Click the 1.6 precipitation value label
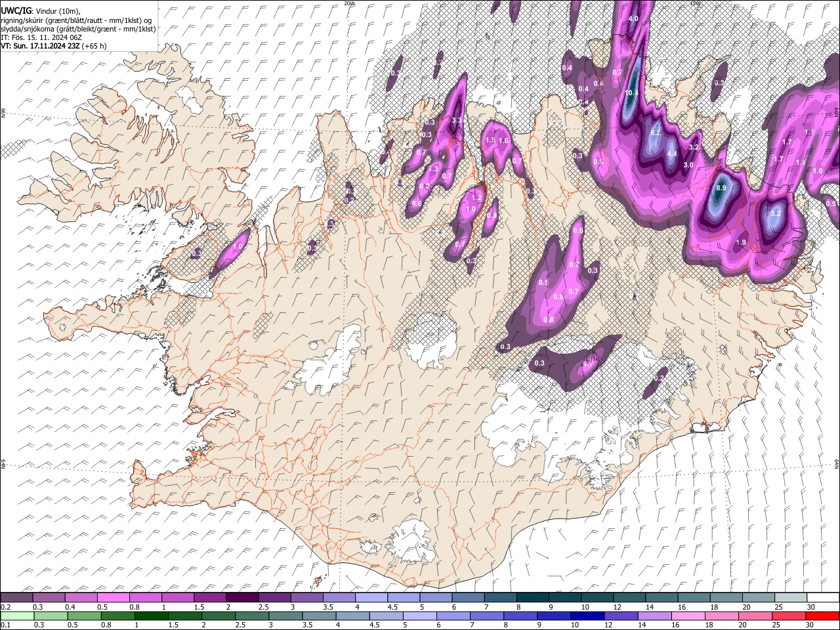840x630 pixels. 503,140
